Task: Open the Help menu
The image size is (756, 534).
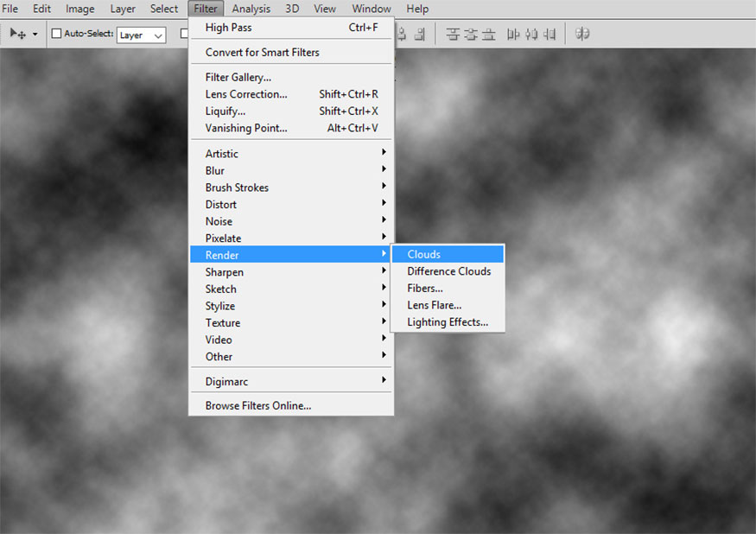Action: 417,9
